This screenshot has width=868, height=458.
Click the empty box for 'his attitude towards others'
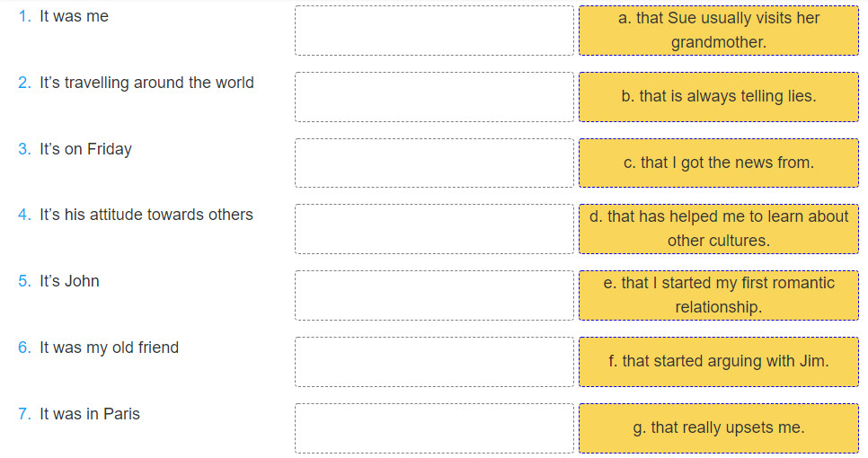point(434,229)
